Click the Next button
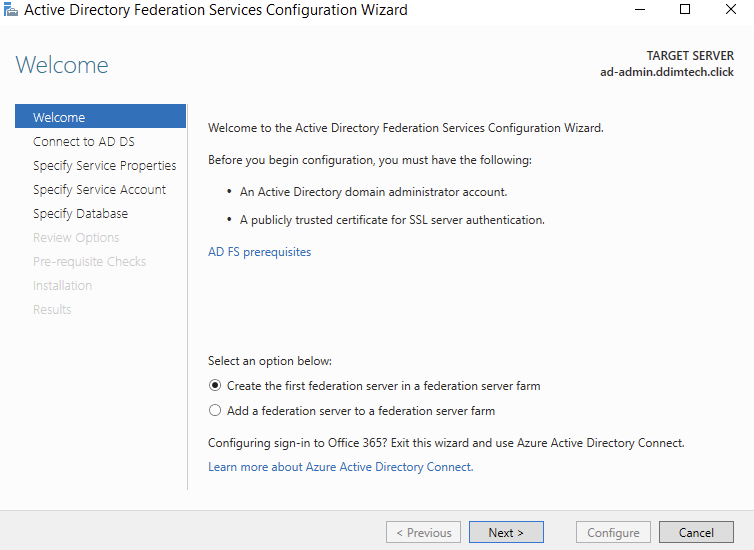The image size is (754, 550). (506, 532)
